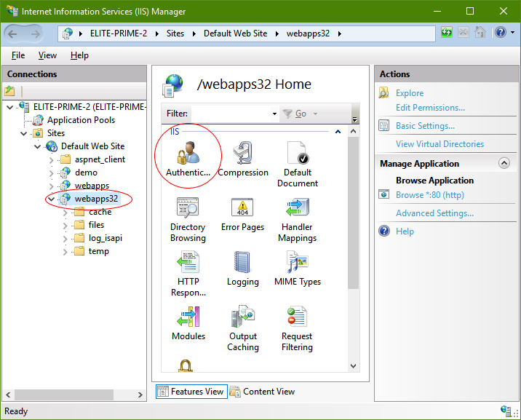Click inside the Filter text field
The image size is (521, 420).
click(230, 114)
